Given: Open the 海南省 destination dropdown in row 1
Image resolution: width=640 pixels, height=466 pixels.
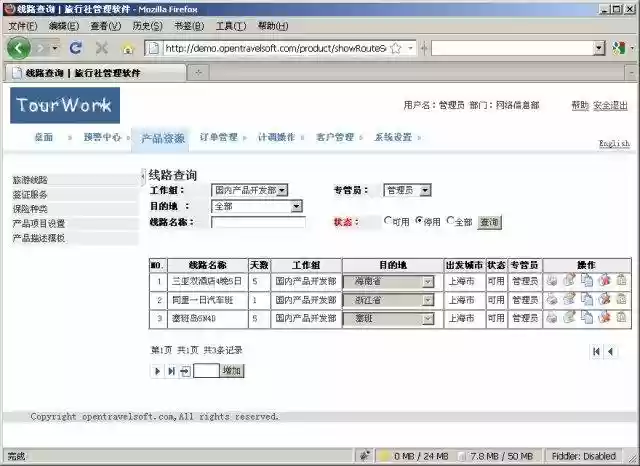Looking at the screenshot, I should click(388, 281).
